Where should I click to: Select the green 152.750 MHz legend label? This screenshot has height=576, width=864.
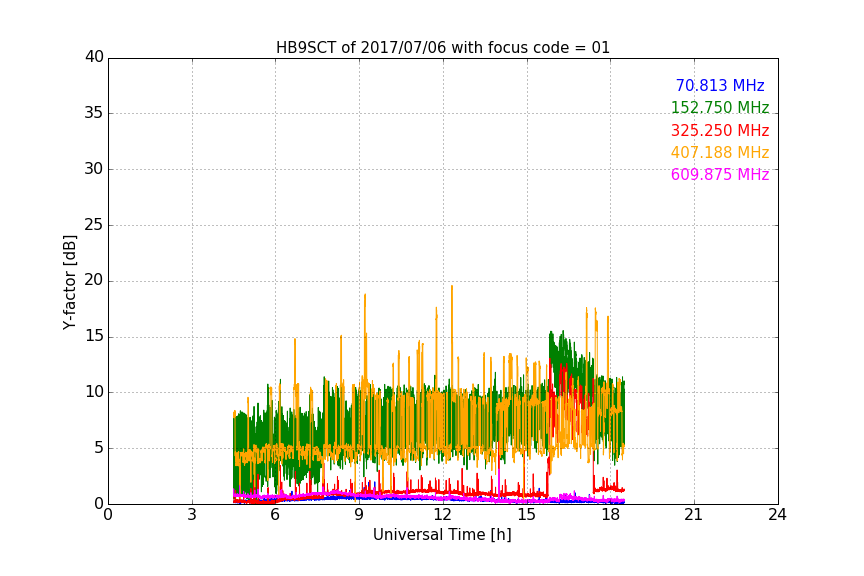click(720, 107)
